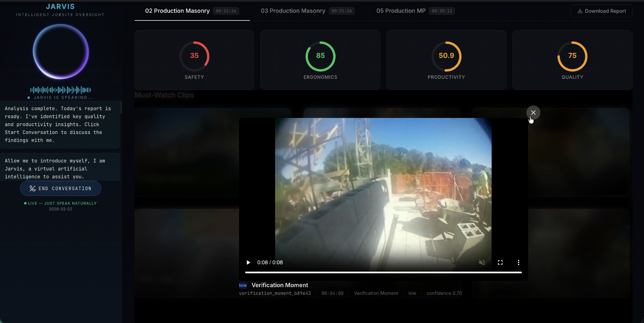
Task: Click the Analysis complete message
Action: pyautogui.click(x=60, y=125)
